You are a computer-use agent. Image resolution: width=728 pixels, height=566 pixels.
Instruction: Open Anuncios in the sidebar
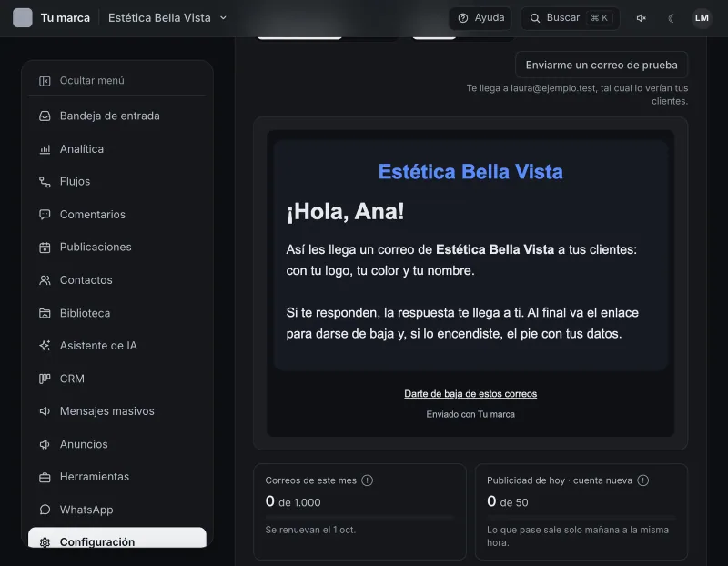coord(117,444)
